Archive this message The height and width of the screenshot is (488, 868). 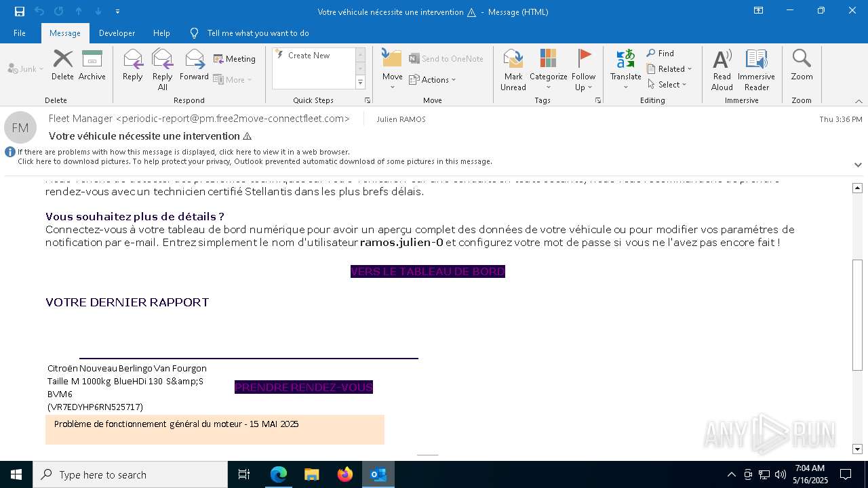[x=92, y=65]
